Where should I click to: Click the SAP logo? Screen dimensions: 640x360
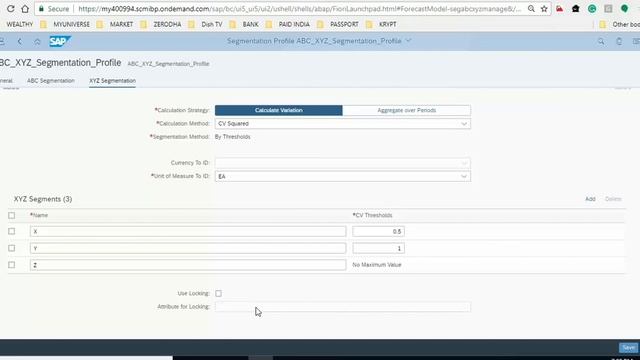tap(60, 41)
